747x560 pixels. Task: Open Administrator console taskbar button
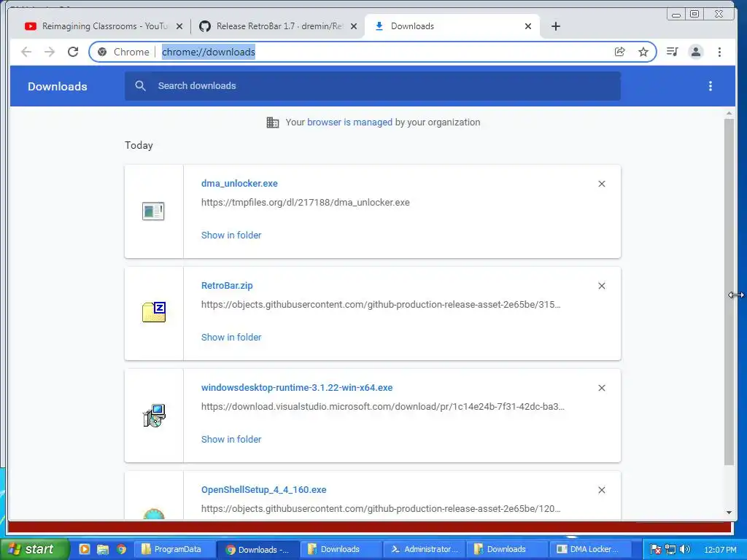424,549
